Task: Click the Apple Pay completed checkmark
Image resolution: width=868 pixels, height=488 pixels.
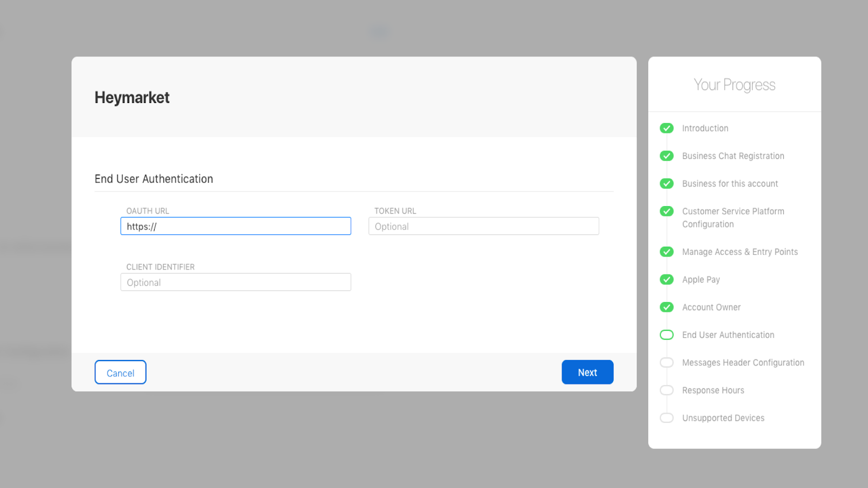Action: click(667, 279)
